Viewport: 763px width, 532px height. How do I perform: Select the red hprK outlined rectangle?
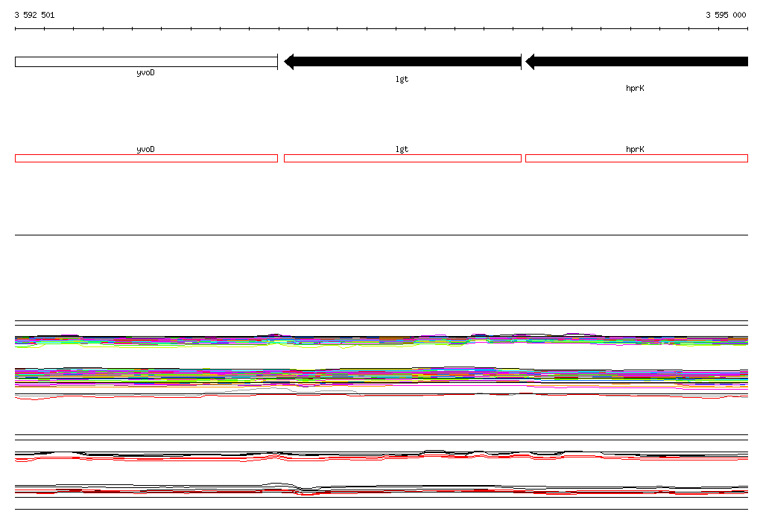(636, 158)
